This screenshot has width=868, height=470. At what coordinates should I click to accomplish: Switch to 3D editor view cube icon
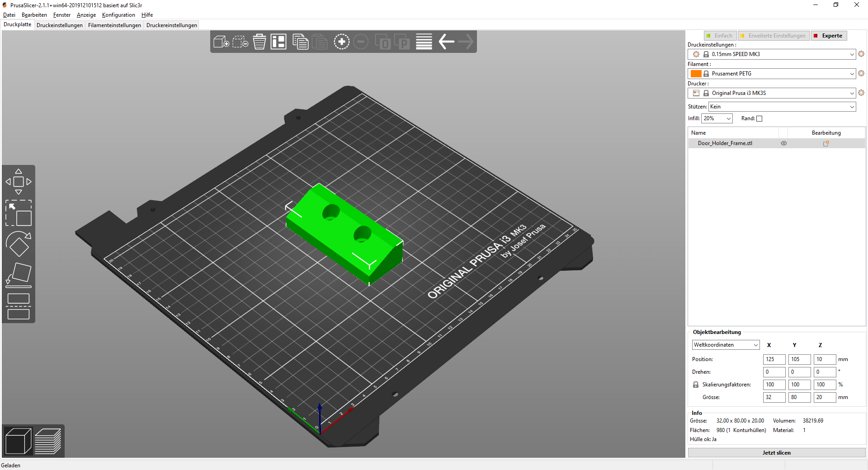click(18, 441)
